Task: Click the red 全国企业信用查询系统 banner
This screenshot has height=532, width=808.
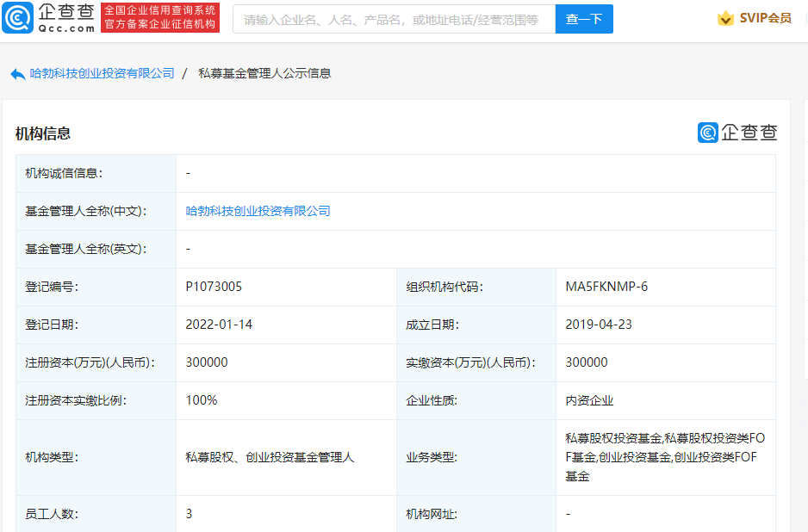Action: point(160,17)
